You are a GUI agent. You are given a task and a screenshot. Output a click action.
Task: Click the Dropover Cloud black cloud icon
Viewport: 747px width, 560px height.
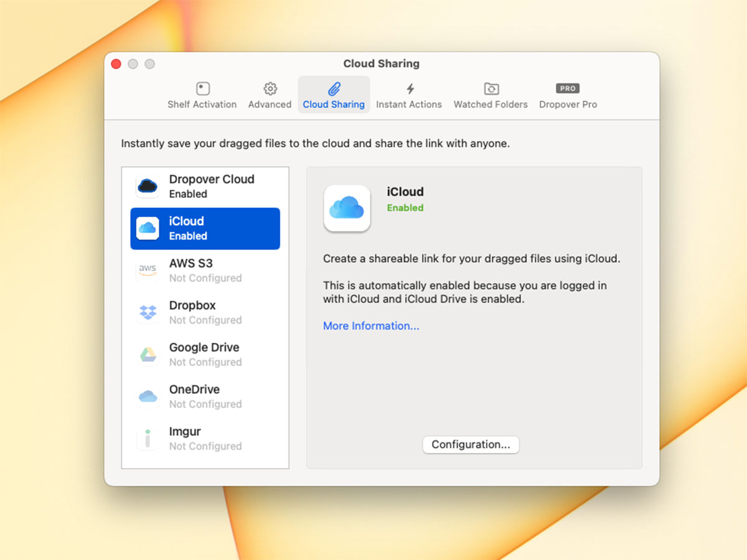coord(148,186)
